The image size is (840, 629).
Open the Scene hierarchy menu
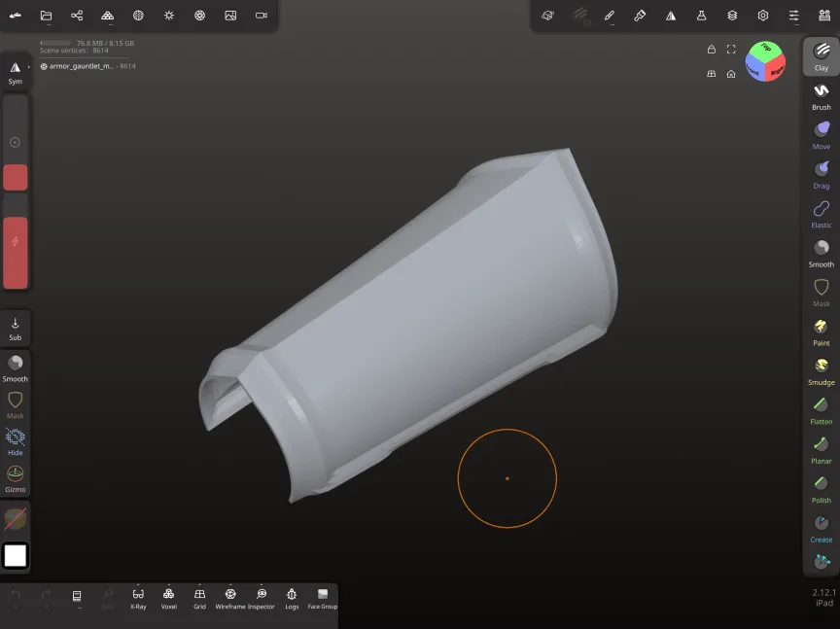coord(77,16)
